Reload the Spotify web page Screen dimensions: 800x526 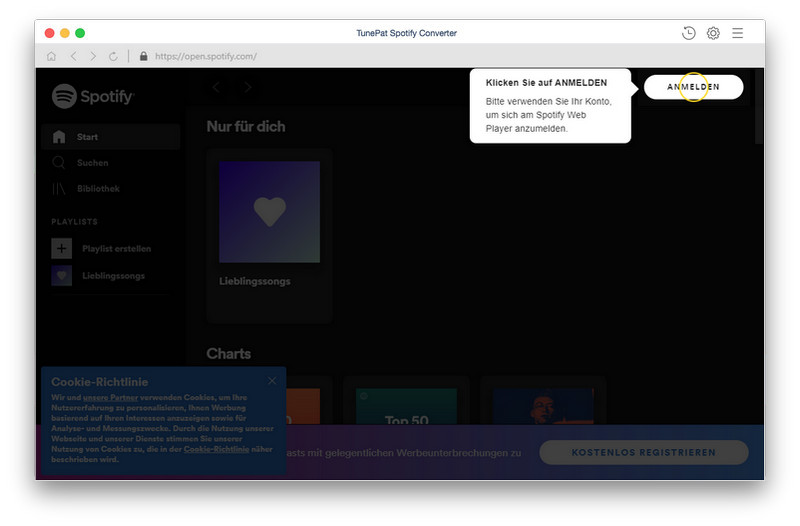coord(113,56)
